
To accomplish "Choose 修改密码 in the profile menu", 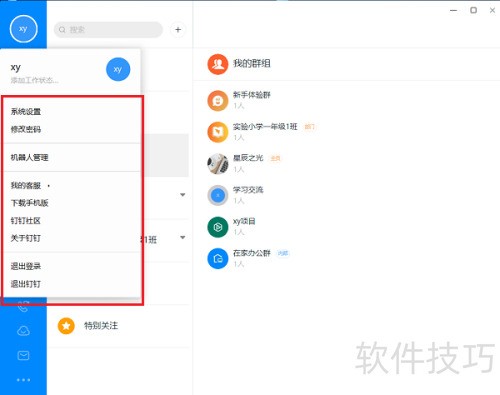I will (26, 129).
